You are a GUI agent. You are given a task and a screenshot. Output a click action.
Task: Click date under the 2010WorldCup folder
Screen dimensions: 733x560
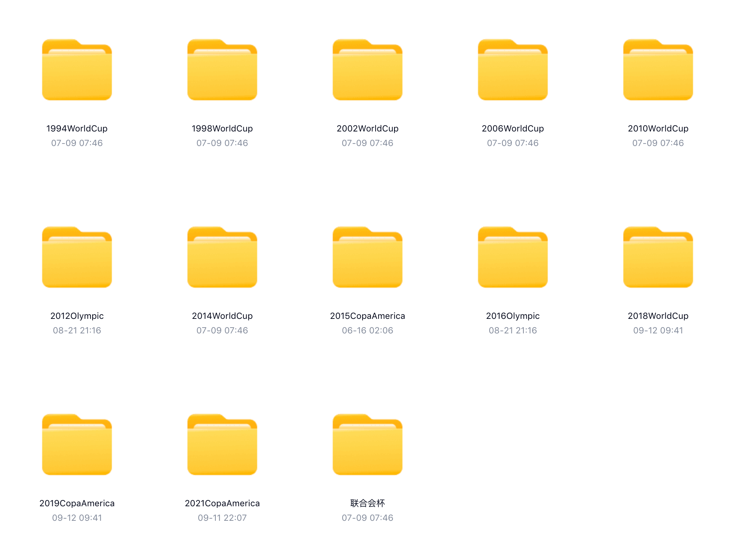coord(658,143)
